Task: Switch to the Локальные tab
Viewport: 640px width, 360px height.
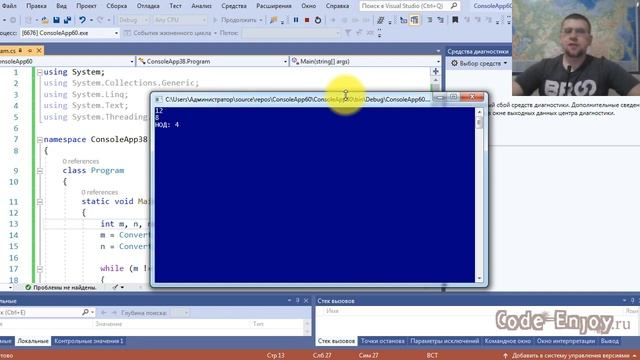Action: pos(33,341)
